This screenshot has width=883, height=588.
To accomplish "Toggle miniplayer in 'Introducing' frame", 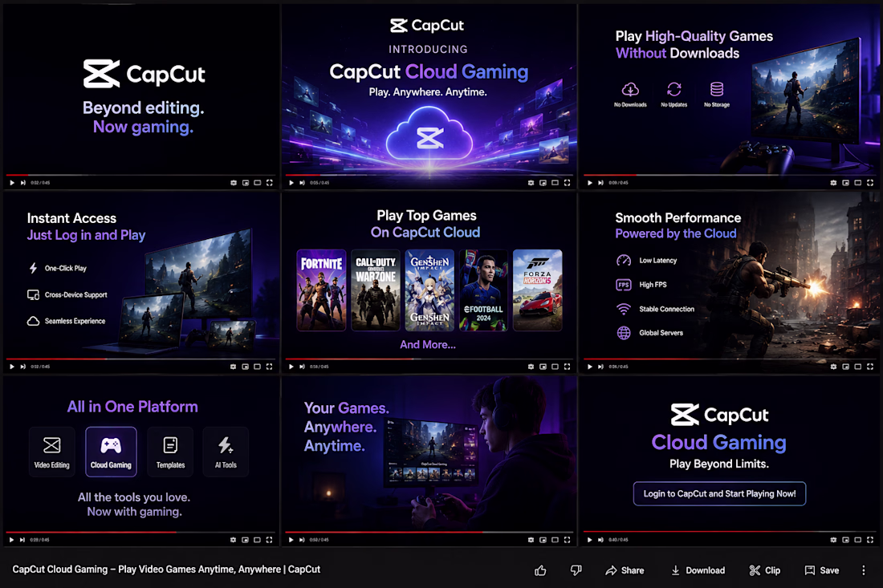I will point(543,183).
